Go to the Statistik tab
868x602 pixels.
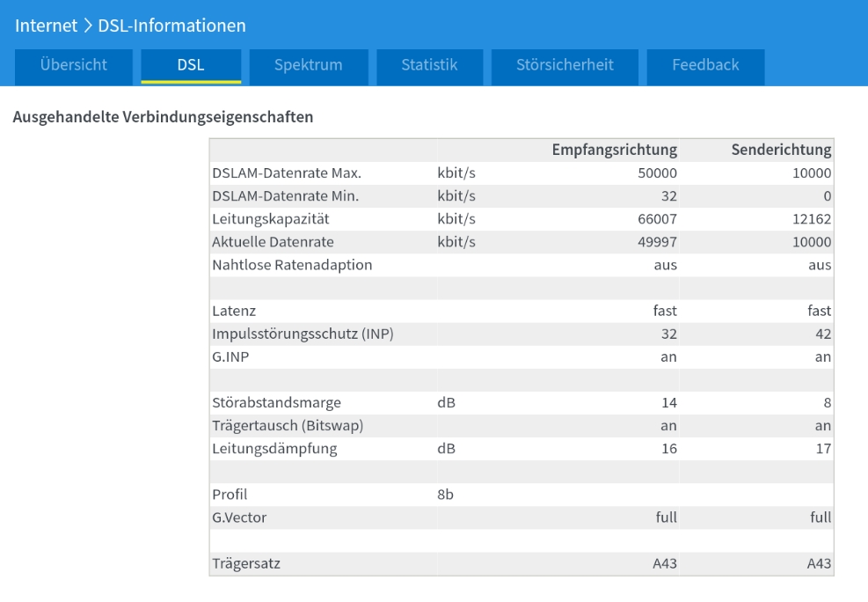(x=429, y=65)
